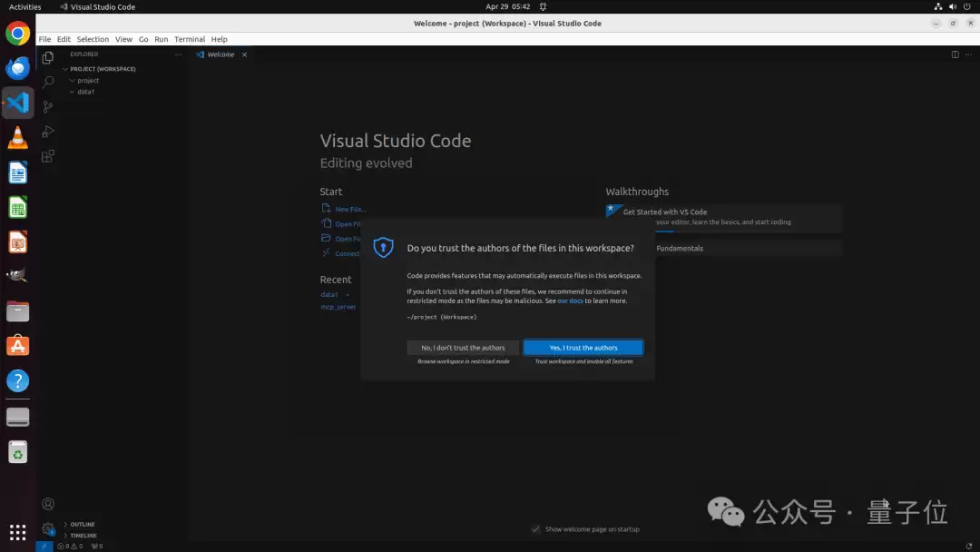Open the Help menu
Image resolution: width=980 pixels, height=552 pixels.
click(x=219, y=39)
